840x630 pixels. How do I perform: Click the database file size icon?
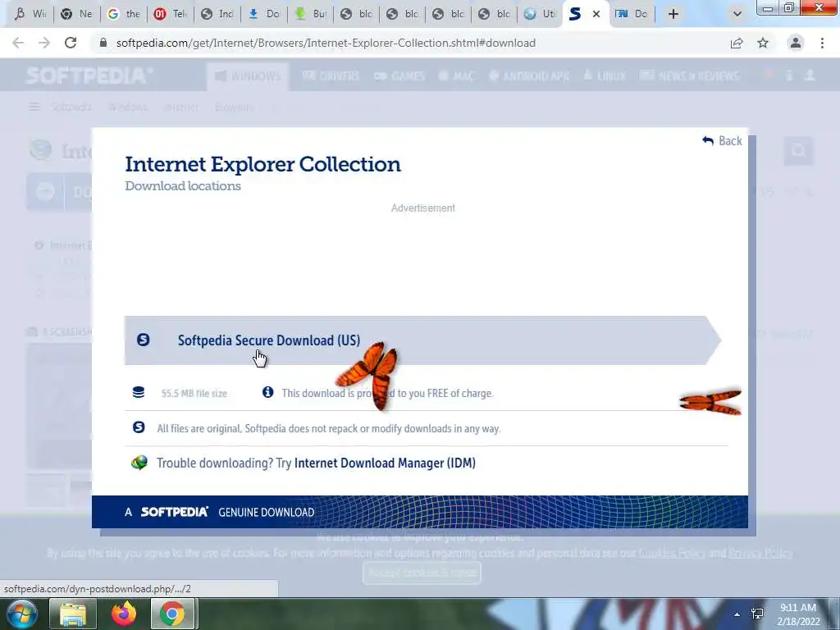pos(138,393)
